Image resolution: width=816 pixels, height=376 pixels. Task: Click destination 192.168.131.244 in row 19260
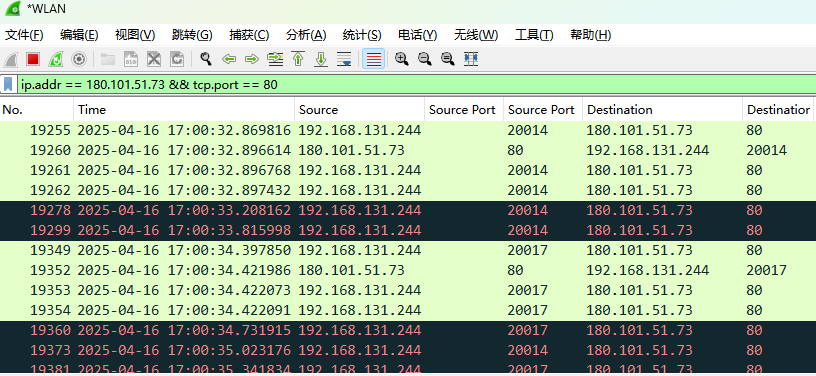(647, 150)
